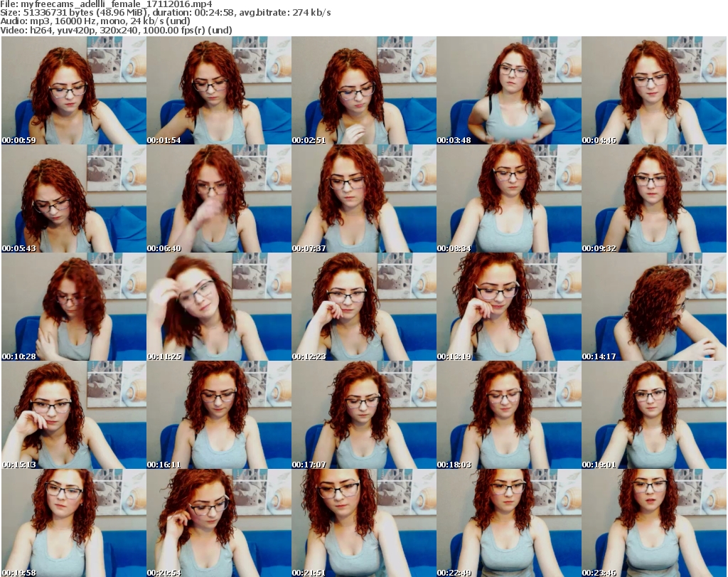Select the thumbnail stamped 00:21:51
The width and height of the screenshot is (728, 577).
364,523
